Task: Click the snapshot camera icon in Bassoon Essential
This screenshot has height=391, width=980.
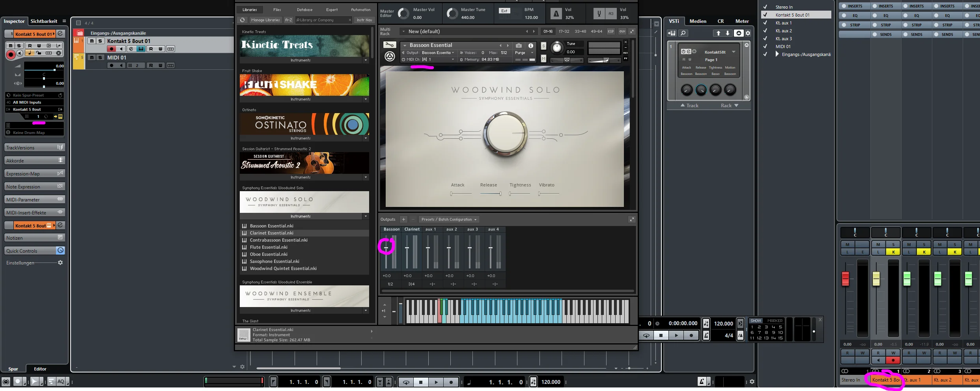Action: tap(519, 46)
